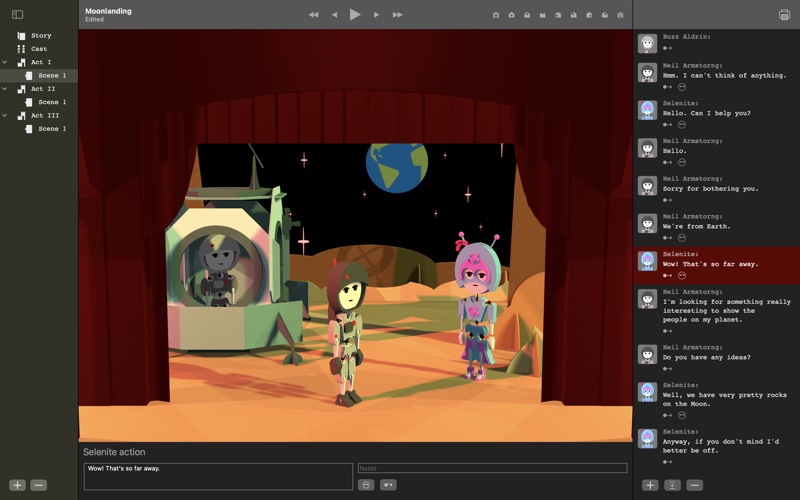Click the emotion face button below Notes
The height and width of the screenshot is (500, 800).
tap(366, 485)
